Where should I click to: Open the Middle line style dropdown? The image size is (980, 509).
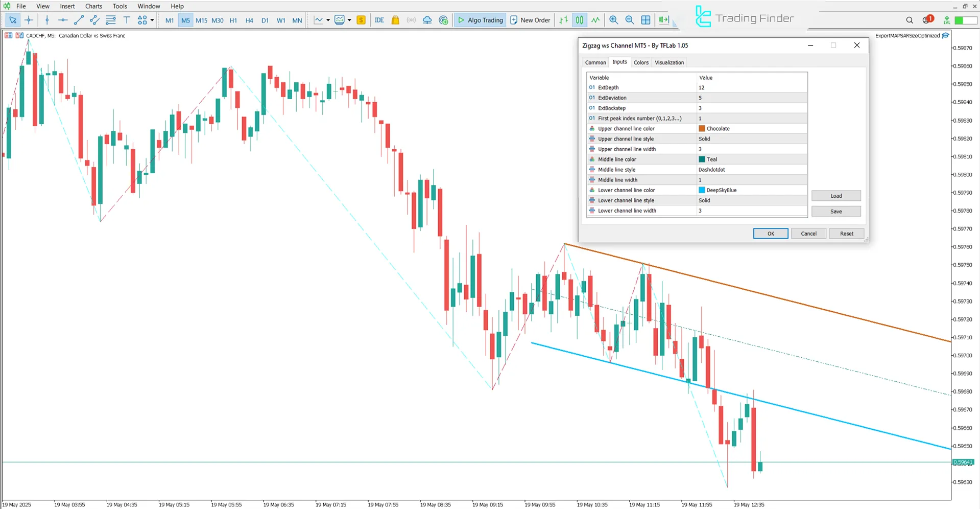(751, 169)
